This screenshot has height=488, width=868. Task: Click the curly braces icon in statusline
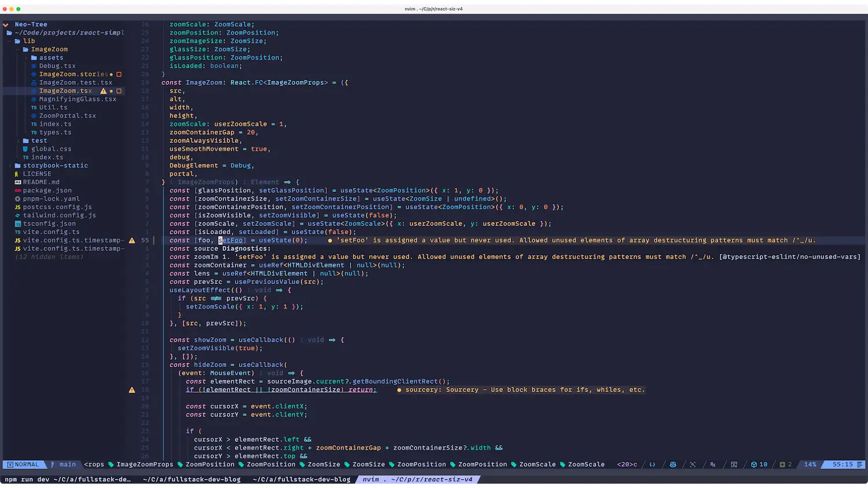pos(652,464)
